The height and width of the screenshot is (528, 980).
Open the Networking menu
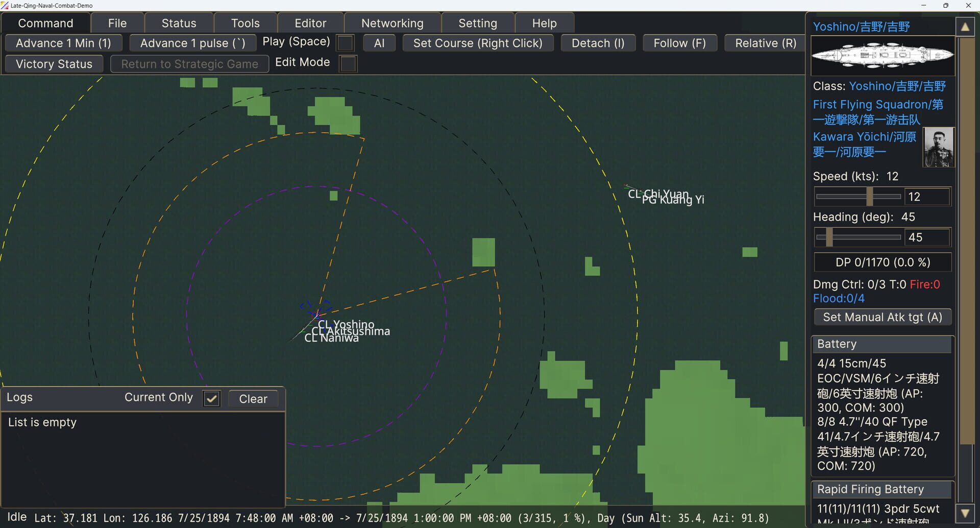click(392, 22)
